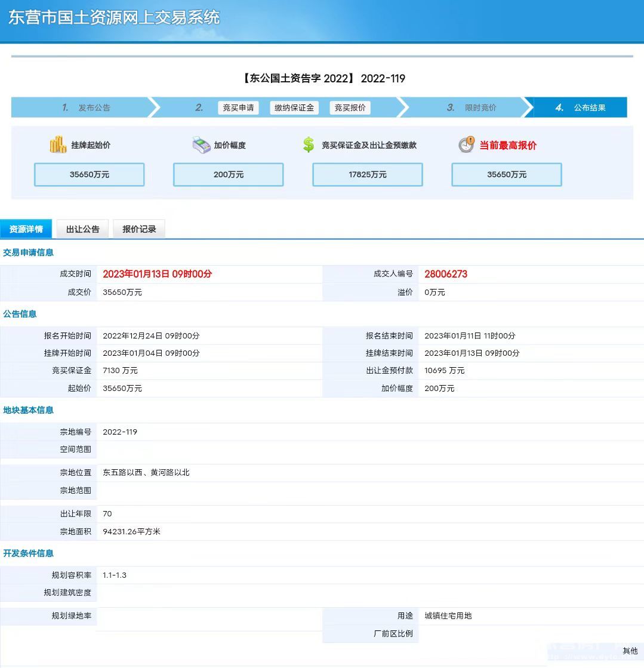The width and height of the screenshot is (644, 668).
Task: Click the 其他 link at bottom right
Action: pos(630,651)
